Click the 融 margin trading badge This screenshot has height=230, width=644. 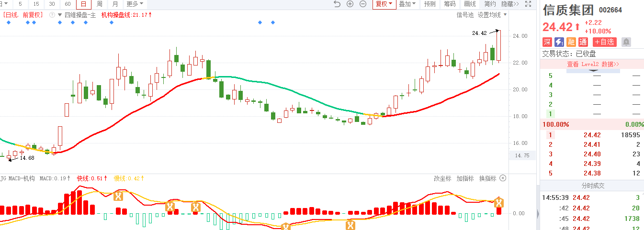pos(571,42)
